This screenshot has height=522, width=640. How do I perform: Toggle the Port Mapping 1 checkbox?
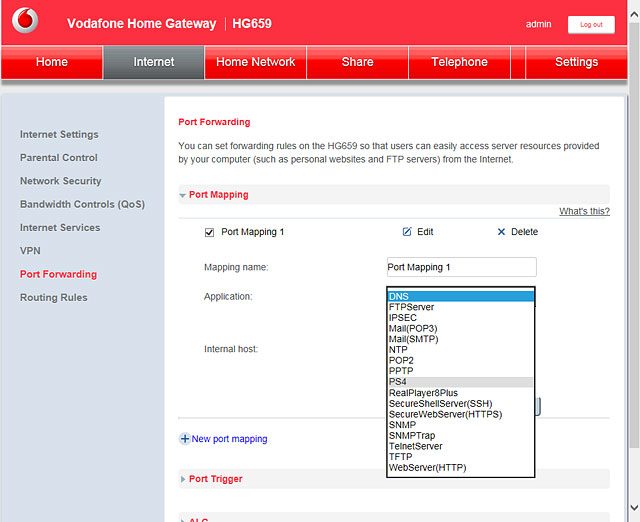[209, 232]
